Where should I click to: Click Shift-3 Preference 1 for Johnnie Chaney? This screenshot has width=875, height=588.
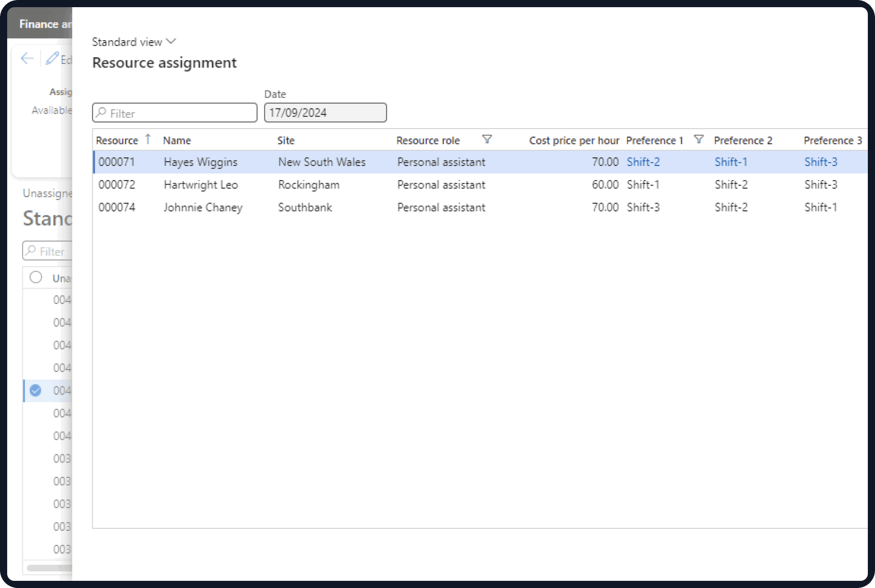tap(643, 208)
